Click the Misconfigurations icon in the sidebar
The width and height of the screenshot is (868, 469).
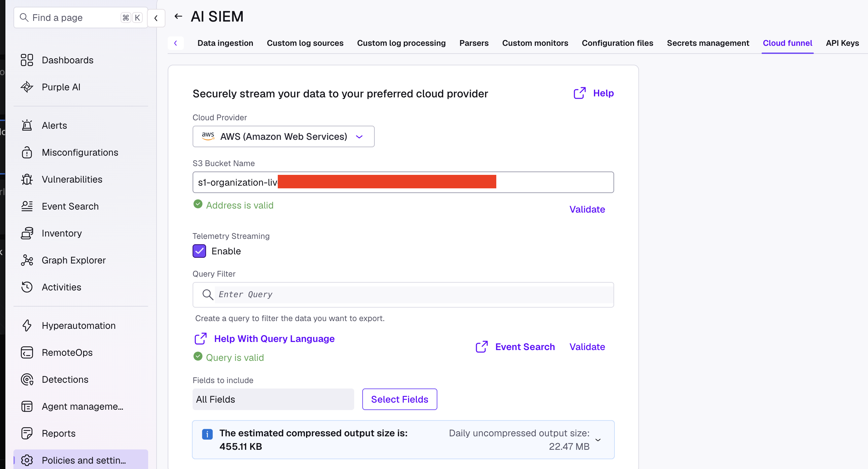pyautogui.click(x=27, y=152)
